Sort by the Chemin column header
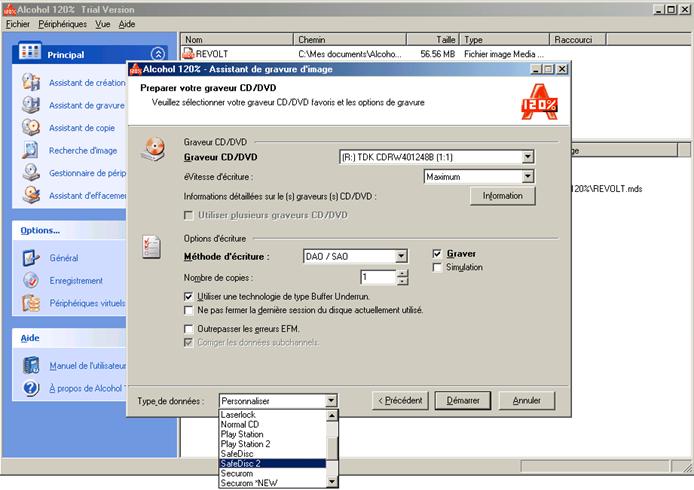Image resolution: width=694 pixels, height=490 pixels. click(x=350, y=39)
